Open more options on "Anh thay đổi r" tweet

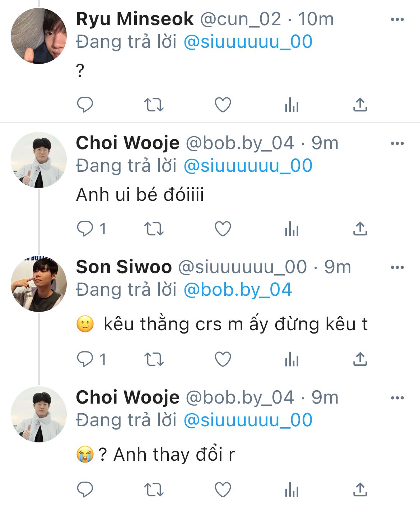397,398
